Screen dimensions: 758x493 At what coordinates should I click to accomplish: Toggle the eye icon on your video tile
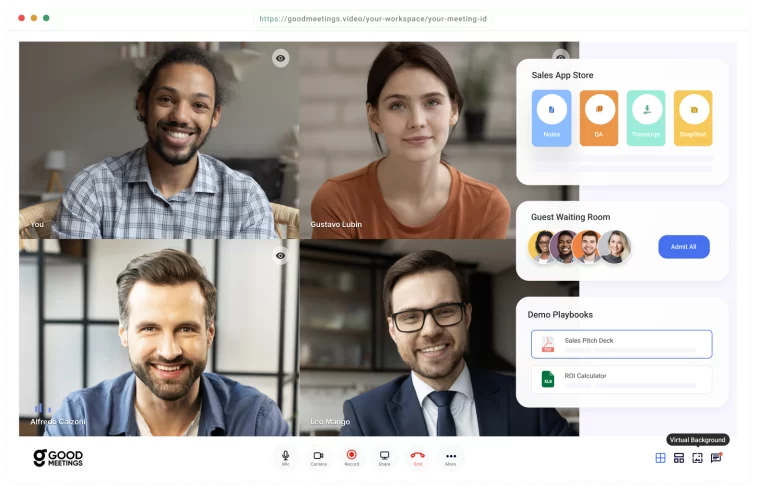coord(281,59)
